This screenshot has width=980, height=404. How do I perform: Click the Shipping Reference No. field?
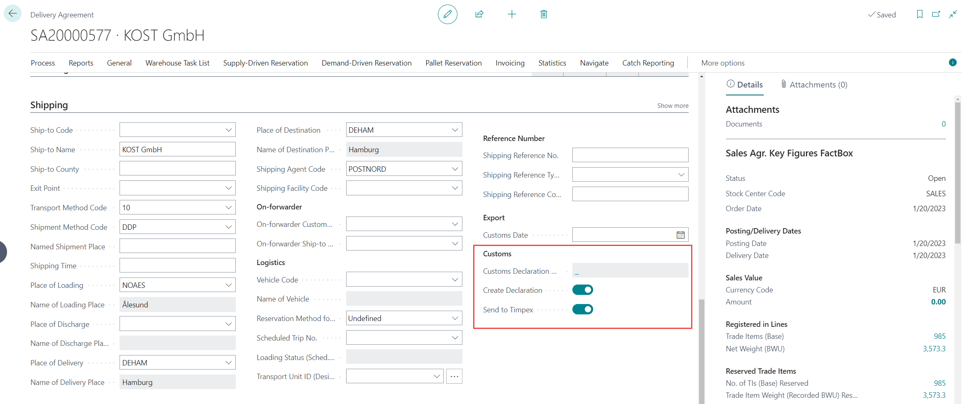click(x=630, y=156)
